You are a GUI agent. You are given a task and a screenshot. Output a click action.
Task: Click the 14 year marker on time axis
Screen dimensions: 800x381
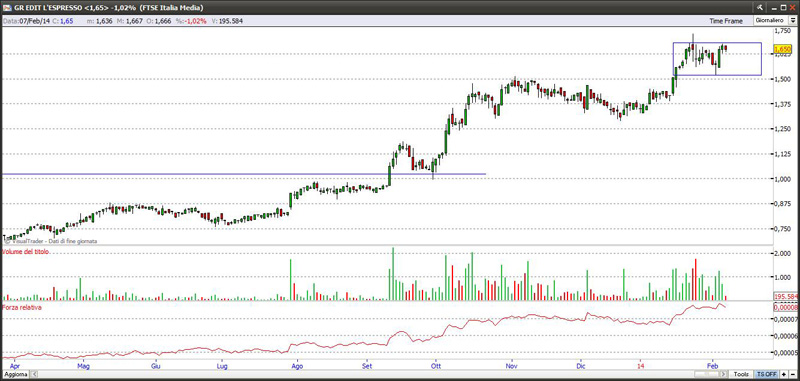pos(640,366)
